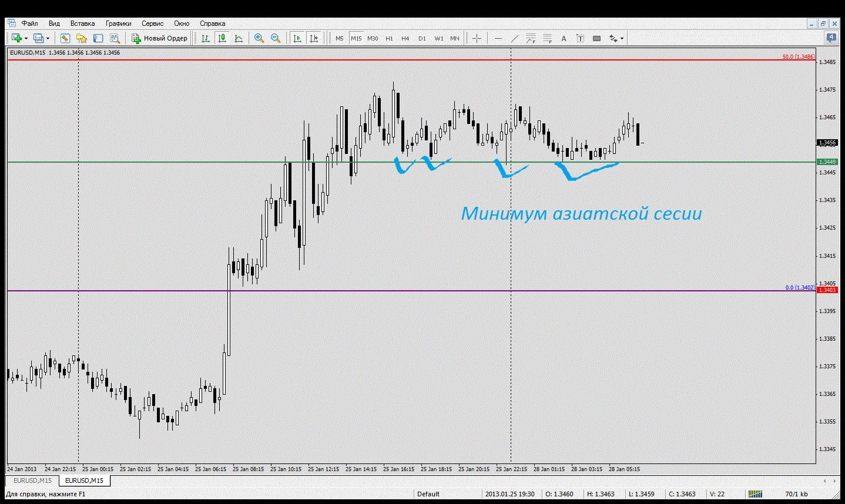Open the Market Watch panel icon
The image size is (845, 504).
(65, 38)
